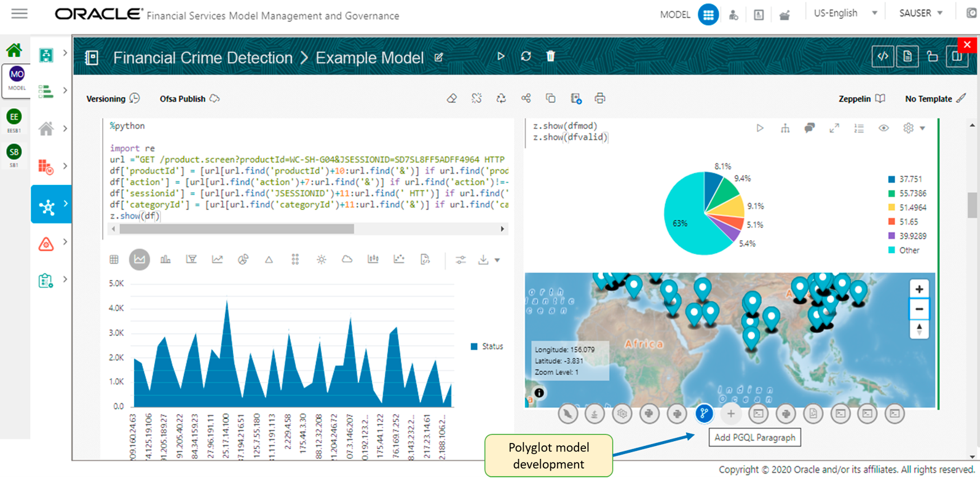Select the scatter plot visualization
The width and height of the screenshot is (980, 481).
click(398, 259)
